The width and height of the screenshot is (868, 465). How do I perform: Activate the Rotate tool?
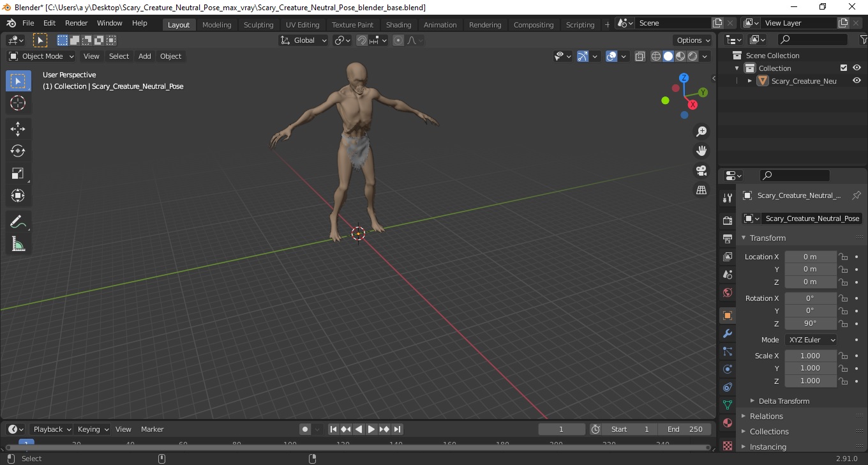tap(18, 151)
